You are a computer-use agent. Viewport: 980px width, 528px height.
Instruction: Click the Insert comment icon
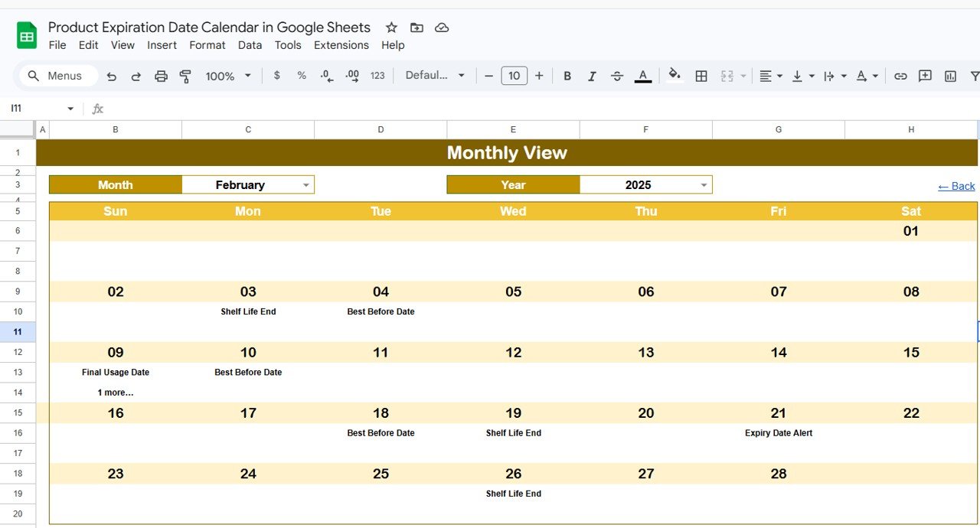925,76
